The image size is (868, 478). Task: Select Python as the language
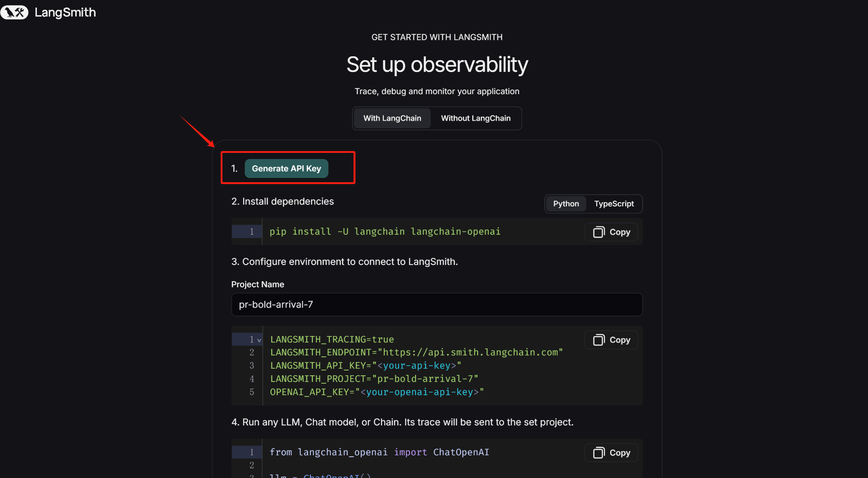pyautogui.click(x=566, y=204)
